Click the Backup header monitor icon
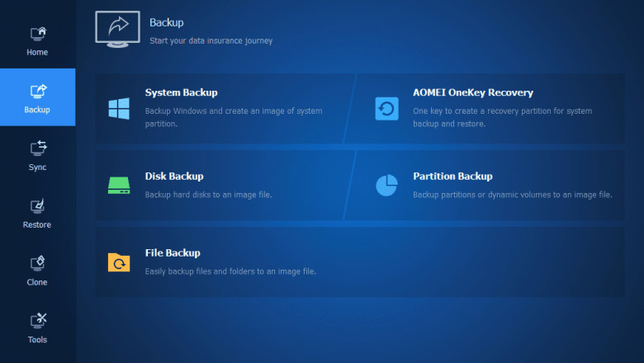 point(117,29)
